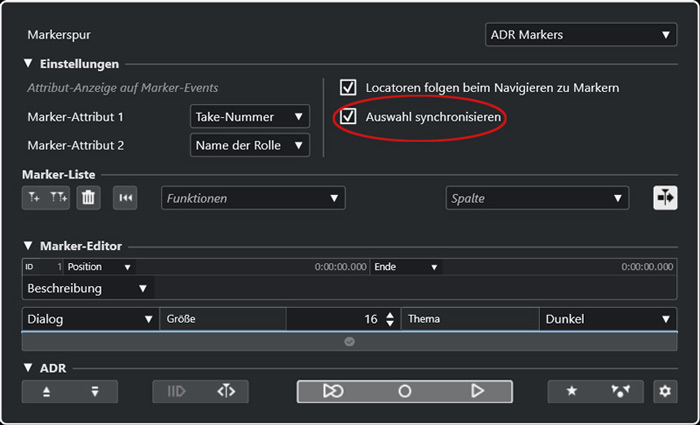Disable Locatoren folgen beim Navigieren zu Markern
This screenshot has height=425, width=700.
[348, 88]
